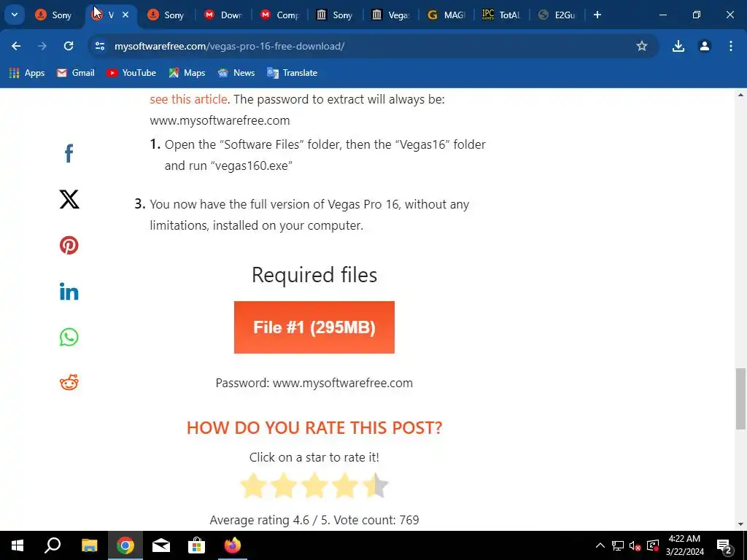Switch to the first Sony tab
Image resolution: width=747 pixels, height=560 pixels.
55,15
